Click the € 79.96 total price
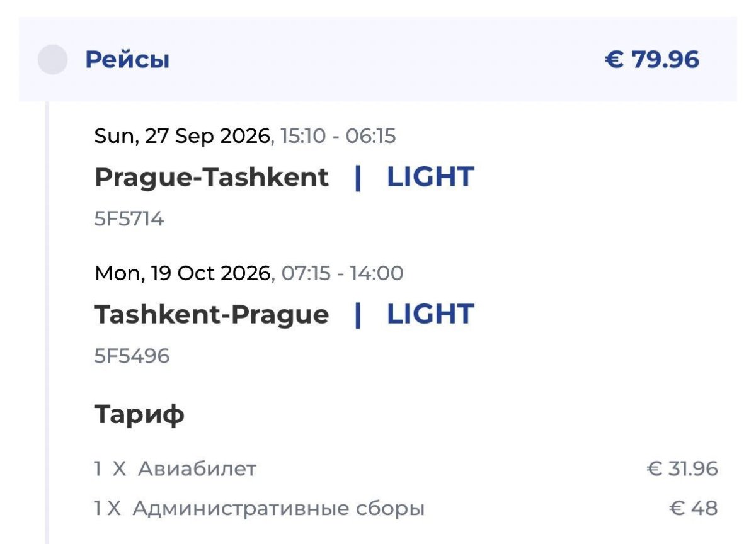Image resolution: width=756 pixels, height=544 pixels. coord(652,60)
